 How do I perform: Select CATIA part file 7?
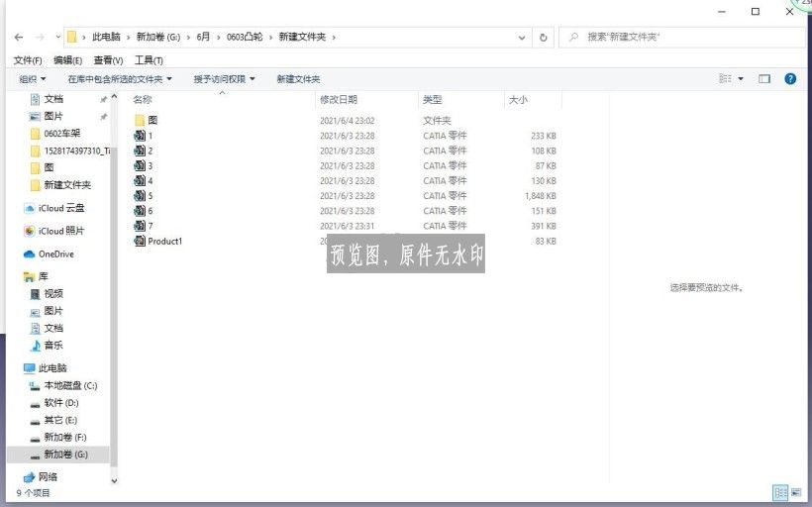pyautogui.click(x=143, y=227)
